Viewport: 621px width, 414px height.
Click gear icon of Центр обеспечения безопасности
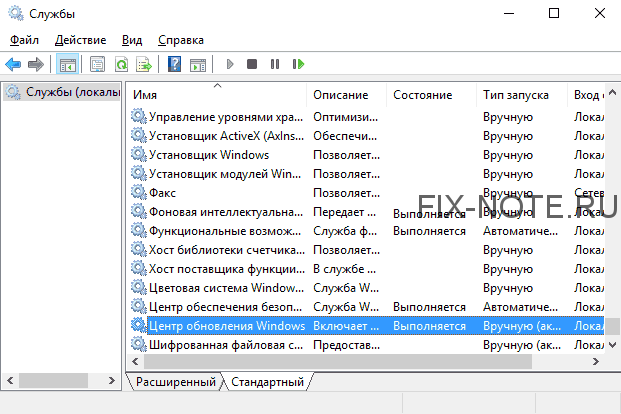(139, 307)
